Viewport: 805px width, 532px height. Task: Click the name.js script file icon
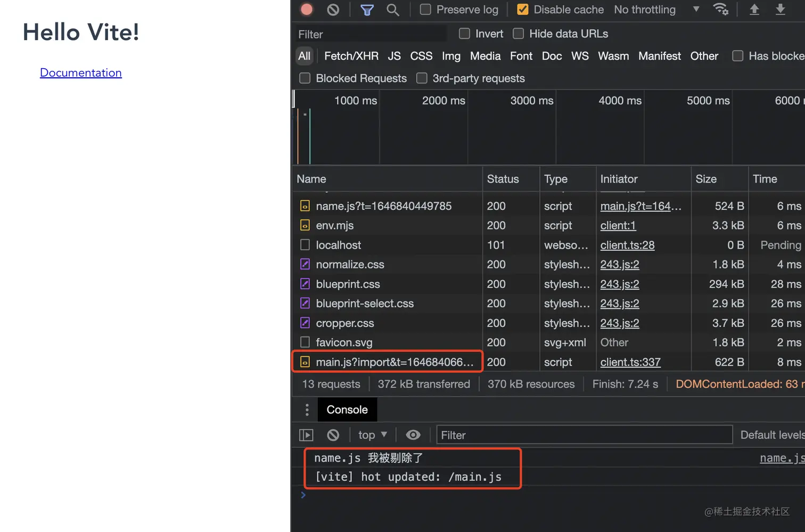click(305, 206)
